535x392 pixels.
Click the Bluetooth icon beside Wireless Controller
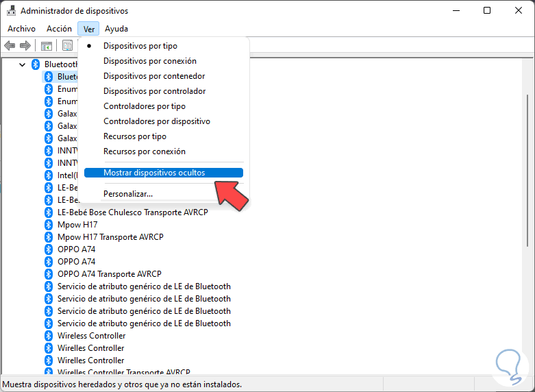click(x=49, y=336)
